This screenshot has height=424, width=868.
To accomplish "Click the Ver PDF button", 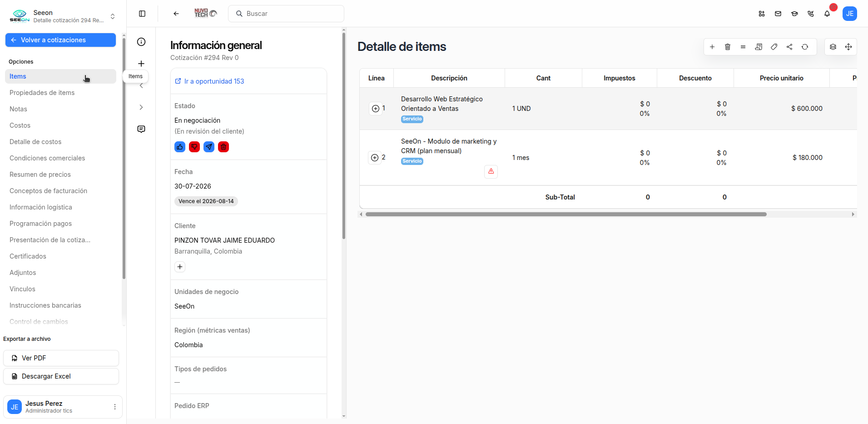I will (x=61, y=358).
